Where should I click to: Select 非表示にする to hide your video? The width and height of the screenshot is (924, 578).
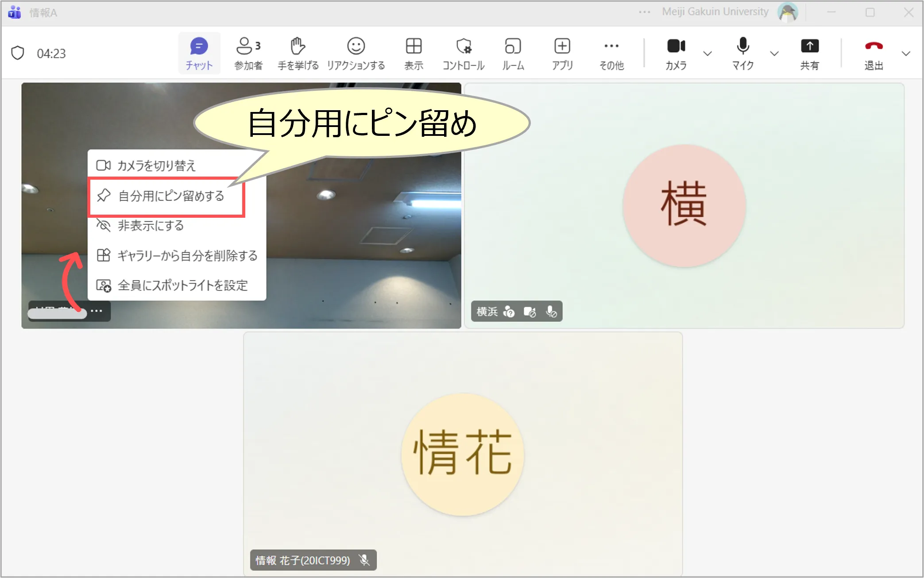(151, 226)
